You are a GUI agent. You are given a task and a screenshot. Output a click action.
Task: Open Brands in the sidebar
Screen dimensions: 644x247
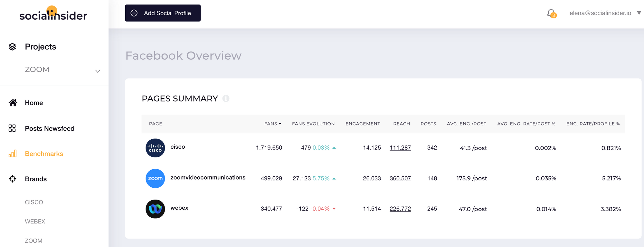click(36, 179)
